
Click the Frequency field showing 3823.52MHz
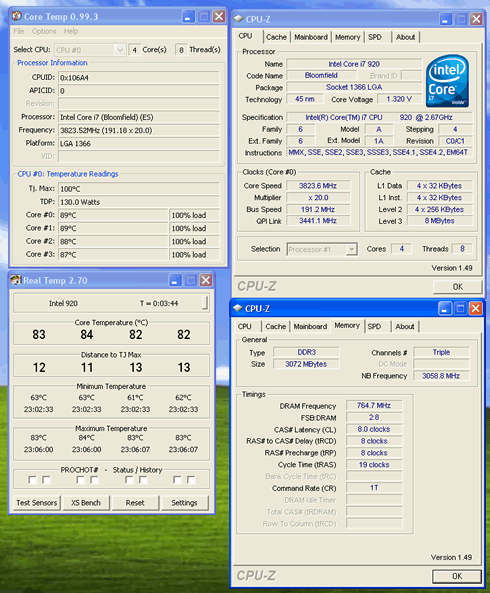tap(139, 130)
